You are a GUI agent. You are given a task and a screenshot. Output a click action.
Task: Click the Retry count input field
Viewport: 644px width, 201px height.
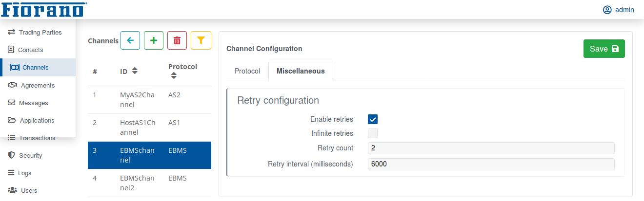click(x=491, y=148)
